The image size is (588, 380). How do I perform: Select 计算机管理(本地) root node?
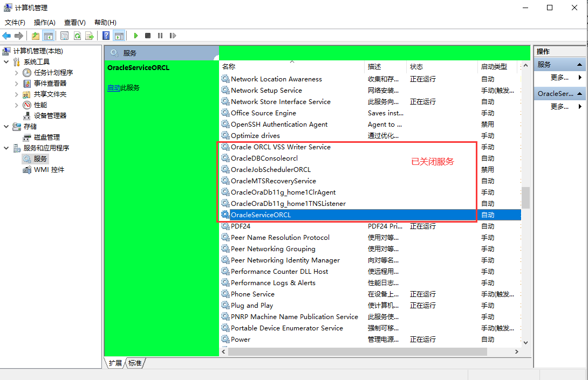(38, 51)
